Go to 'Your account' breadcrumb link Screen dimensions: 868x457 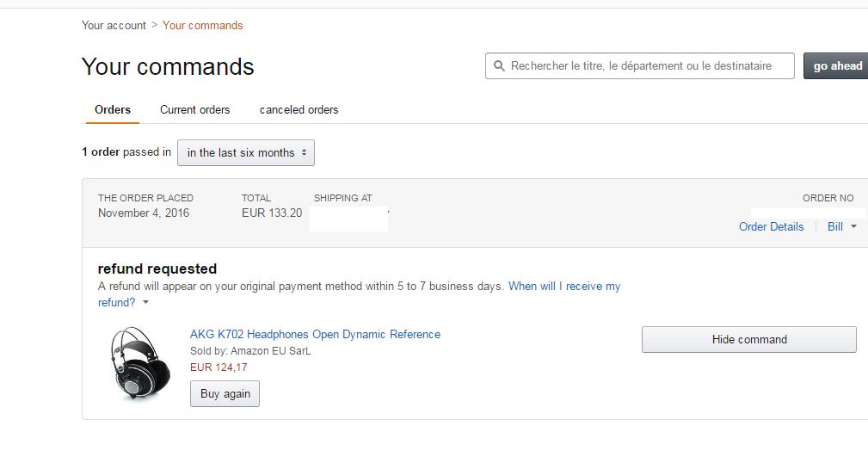[x=114, y=25]
